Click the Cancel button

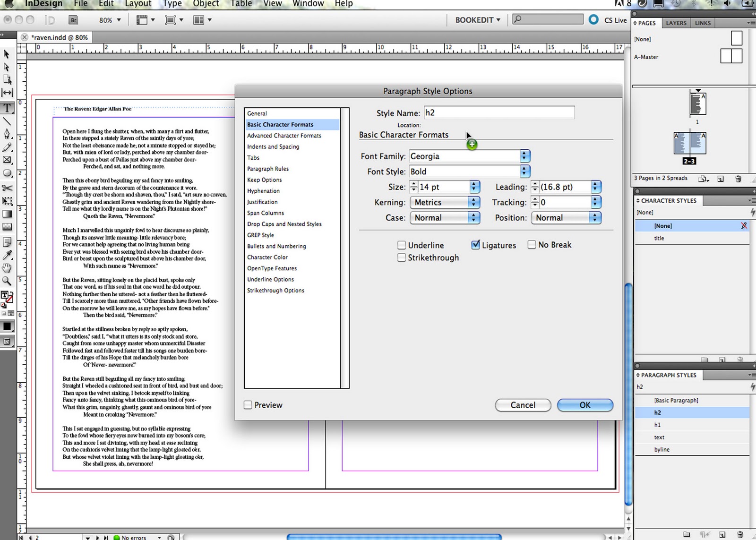click(x=523, y=405)
